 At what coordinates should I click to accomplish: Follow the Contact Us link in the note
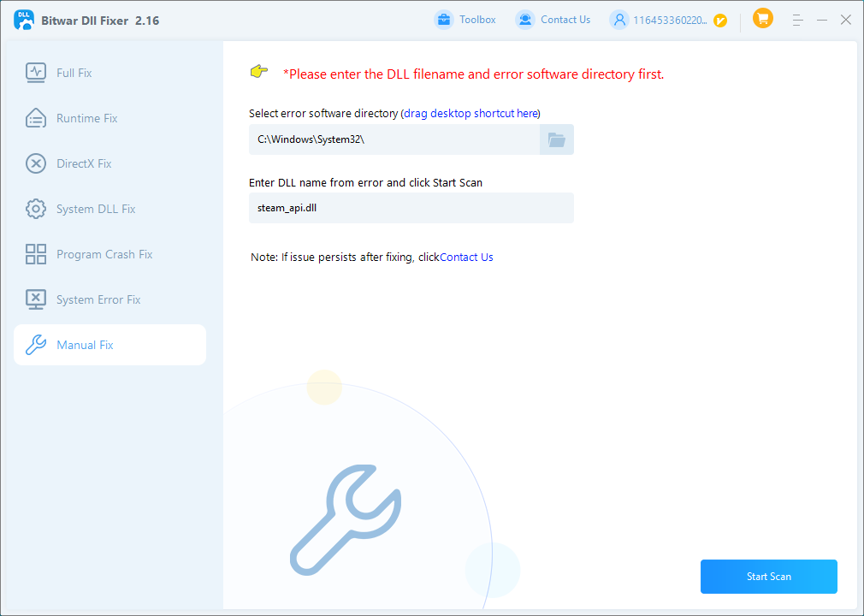(466, 257)
